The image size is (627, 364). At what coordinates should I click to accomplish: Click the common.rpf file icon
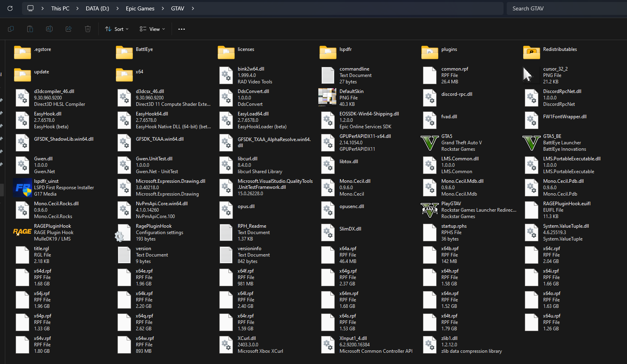click(430, 75)
